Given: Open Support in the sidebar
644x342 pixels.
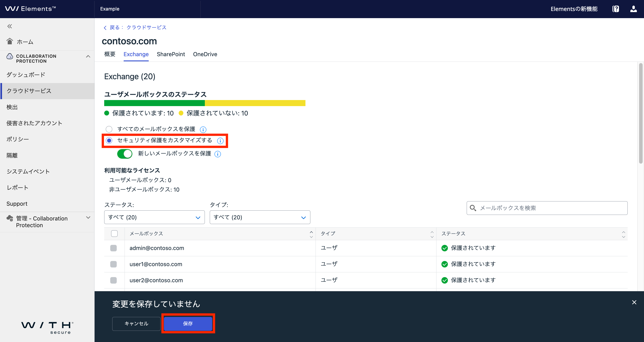Looking at the screenshot, I should coord(47,204).
